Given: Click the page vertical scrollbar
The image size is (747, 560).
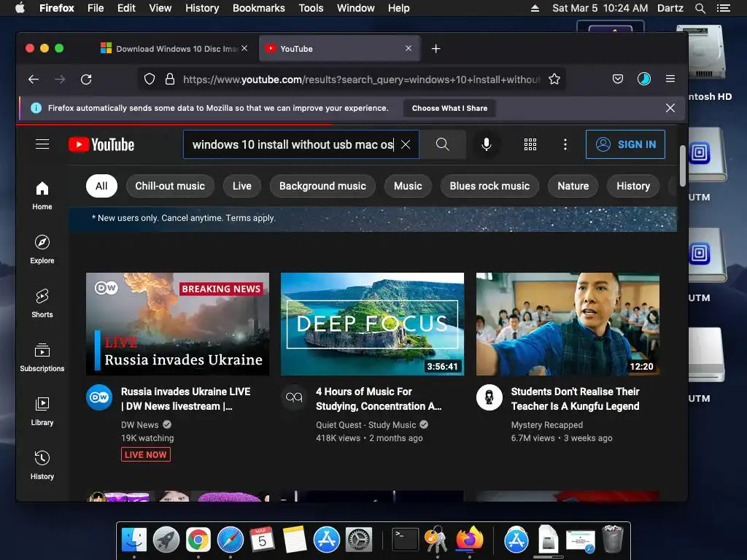Looking at the screenshot, I should (x=683, y=166).
